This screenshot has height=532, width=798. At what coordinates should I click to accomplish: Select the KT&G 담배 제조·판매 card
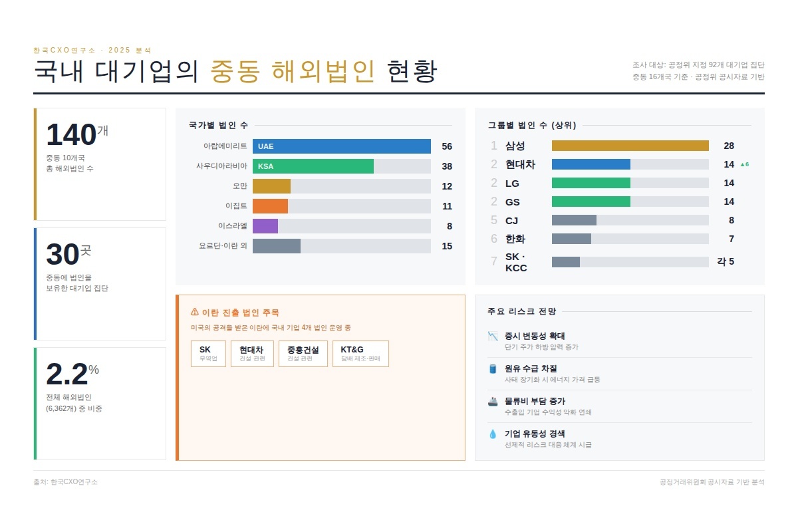pyautogui.click(x=360, y=354)
